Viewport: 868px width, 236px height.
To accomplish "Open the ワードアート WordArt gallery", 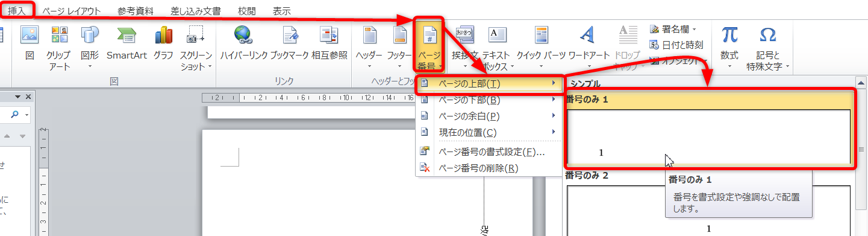I will 589,48.
